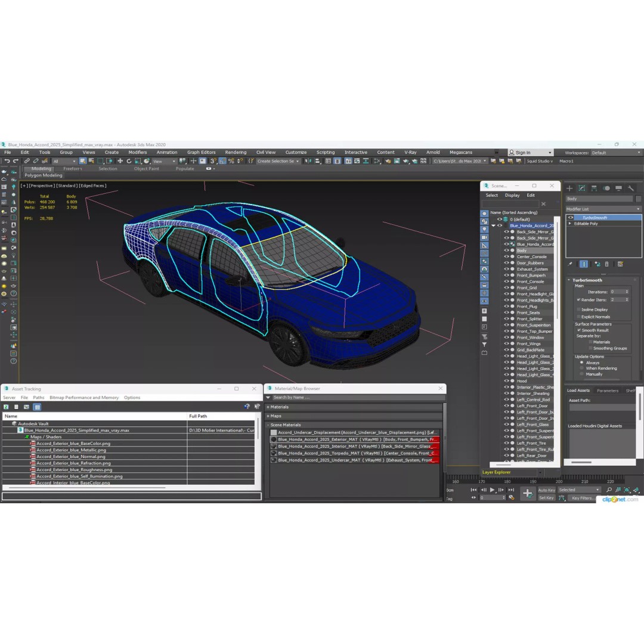Screen dimensions: 644x644
Task: Select the Select and Link tool
Action: [27, 161]
